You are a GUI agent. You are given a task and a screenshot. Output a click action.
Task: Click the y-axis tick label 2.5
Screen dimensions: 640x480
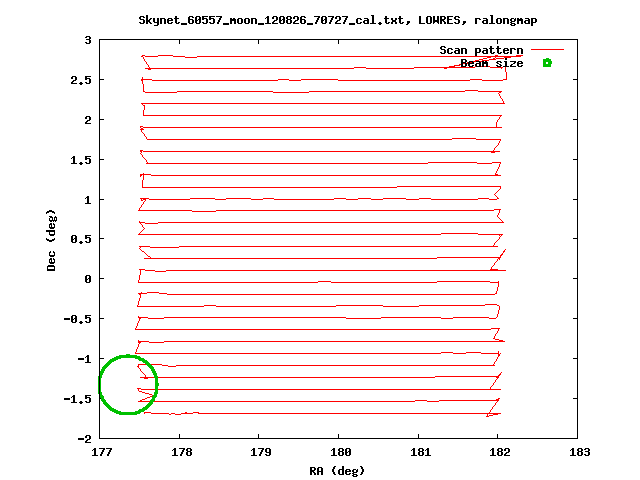(81, 80)
